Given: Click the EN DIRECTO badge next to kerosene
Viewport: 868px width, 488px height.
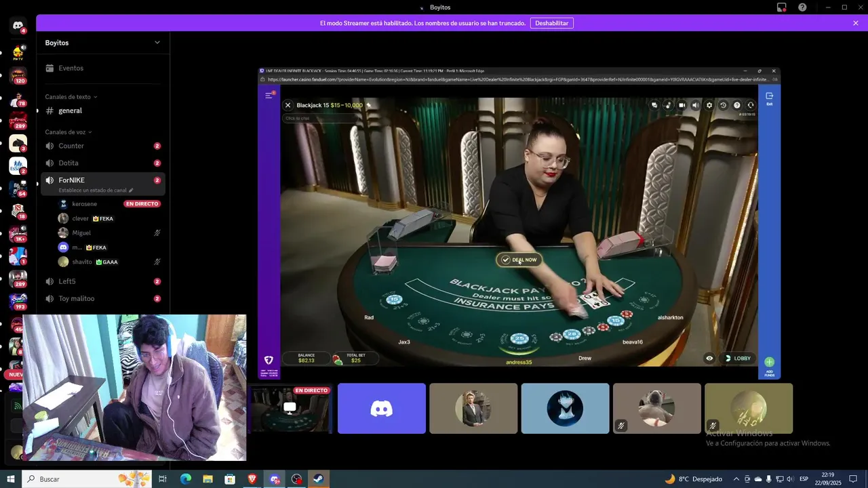Looking at the screenshot, I should tap(142, 204).
